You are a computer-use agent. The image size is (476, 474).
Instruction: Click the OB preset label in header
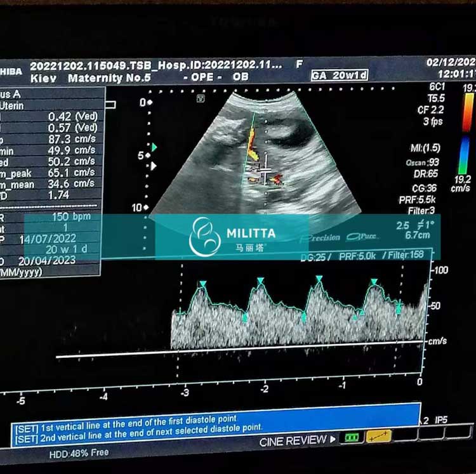coord(241,77)
